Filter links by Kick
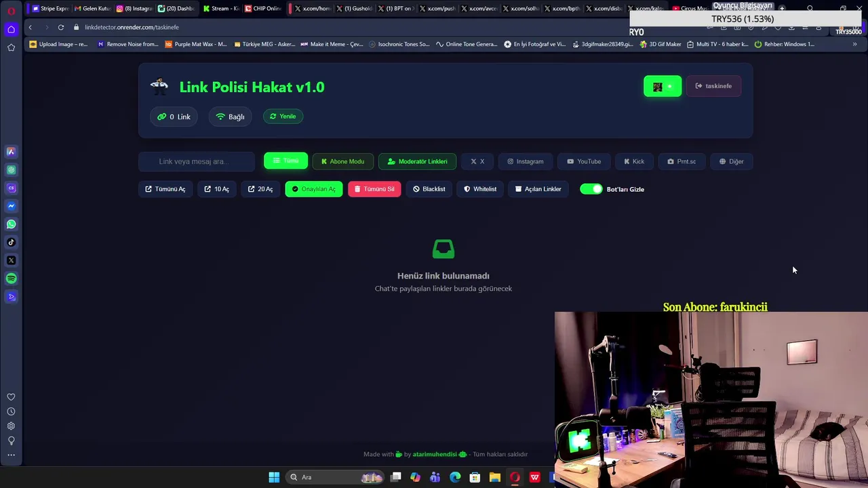 coord(634,161)
